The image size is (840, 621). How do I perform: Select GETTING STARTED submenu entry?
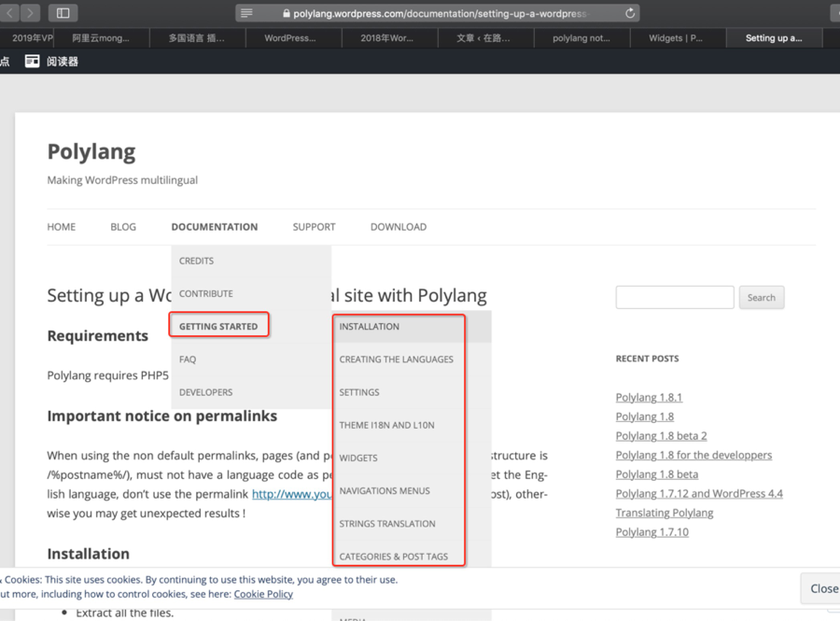[251, 326]
